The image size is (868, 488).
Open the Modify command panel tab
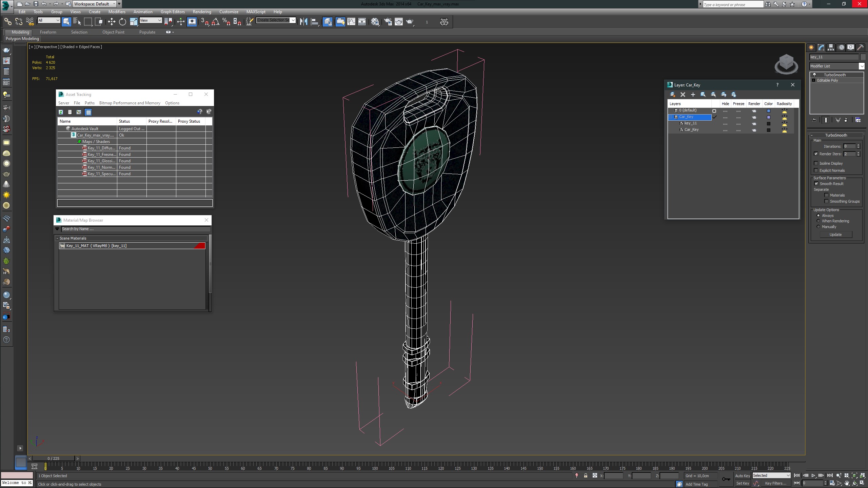(x=821, y=47)
